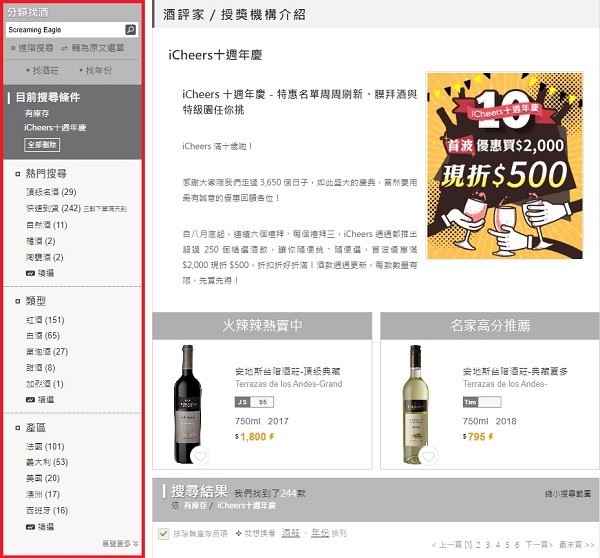Favorite the $1,800 wine heart icon
600x558 pixels.
tap(200, 456)
